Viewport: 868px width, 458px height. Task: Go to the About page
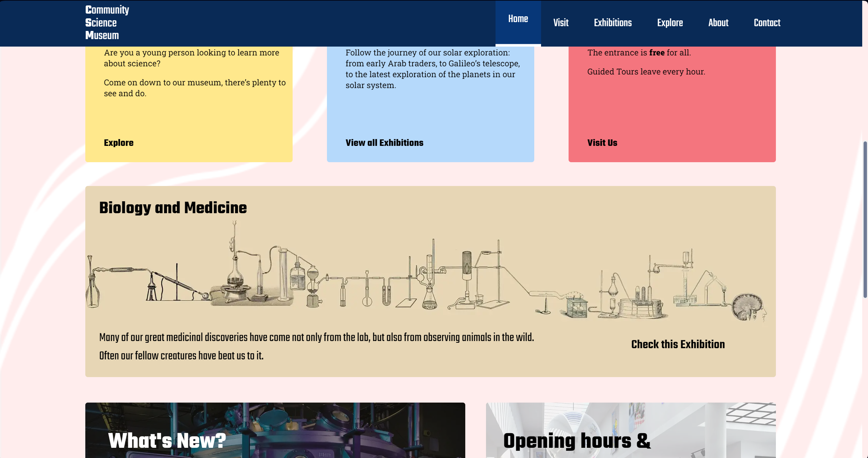click(718, 22)
